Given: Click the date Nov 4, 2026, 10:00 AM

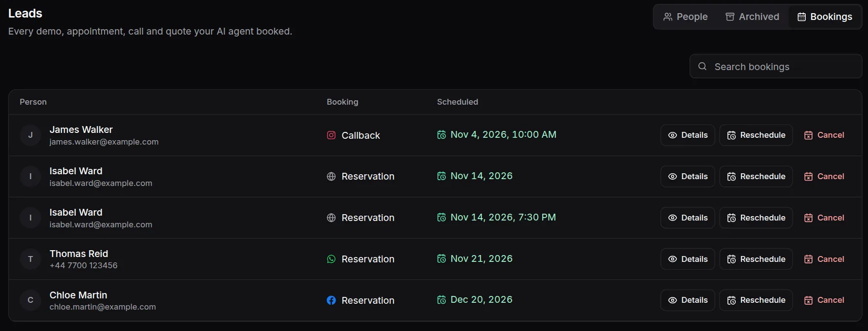Looking at the screenshot, I should (x=503, y=134).
